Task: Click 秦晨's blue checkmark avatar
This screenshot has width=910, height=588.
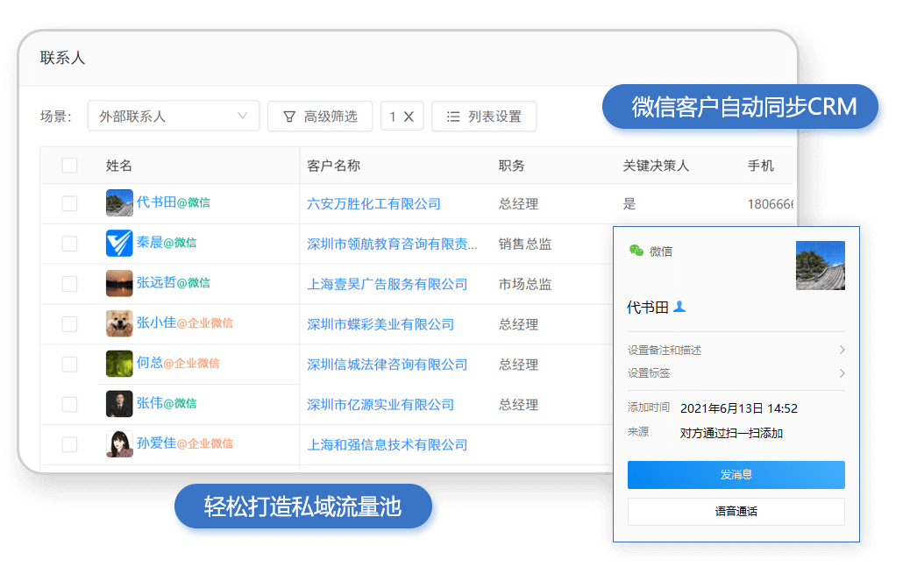Action: click(119, 243)
